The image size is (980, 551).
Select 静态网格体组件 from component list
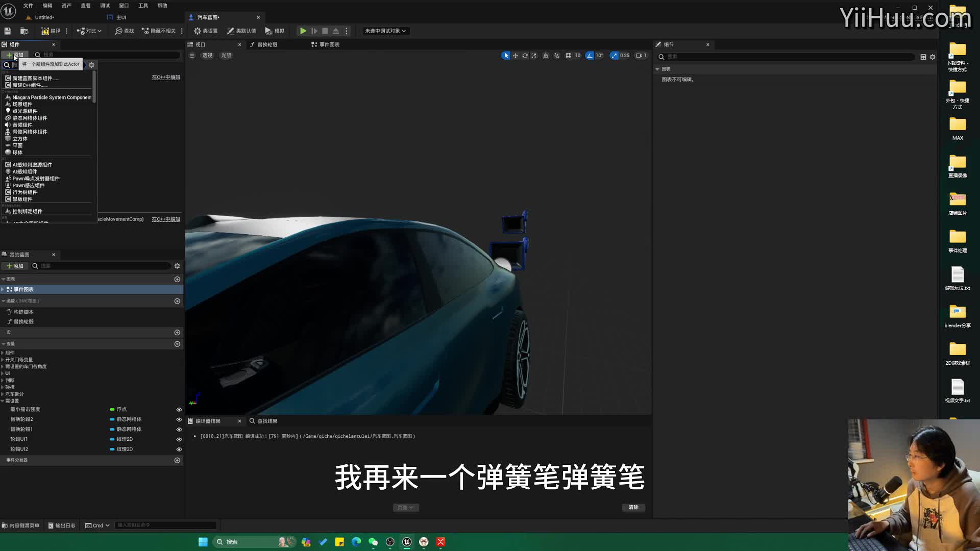pos(27,118)
